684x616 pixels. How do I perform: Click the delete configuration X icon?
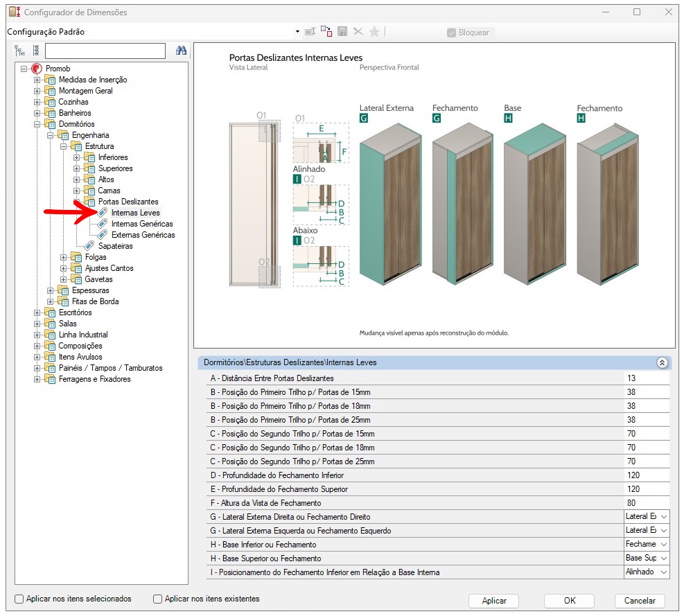tap(358, 32)
